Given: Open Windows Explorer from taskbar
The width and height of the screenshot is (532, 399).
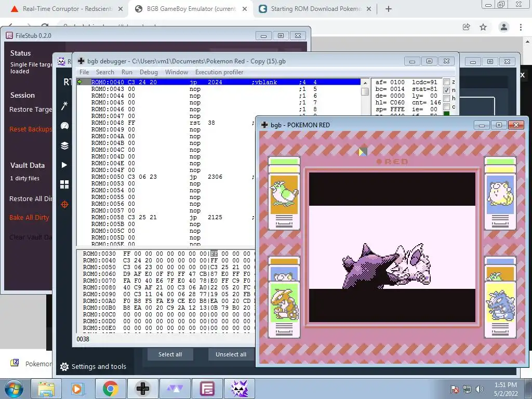Looking at the screenshot, I should coord(46,389).
